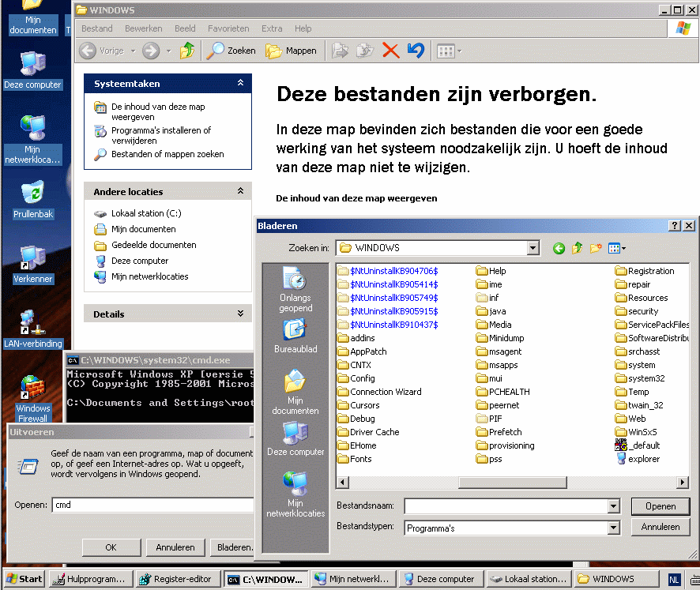Create new folder in Bladeren dialog
The width and height of the screenshot is (700, 590).
[x=596, y=248]
